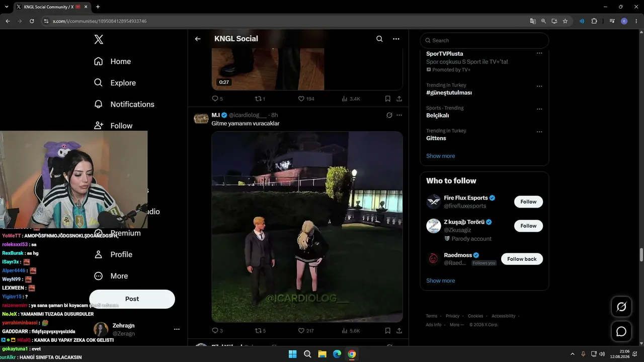
Task: Open KNGL Social header more options
Action: [x=396, y=39]
